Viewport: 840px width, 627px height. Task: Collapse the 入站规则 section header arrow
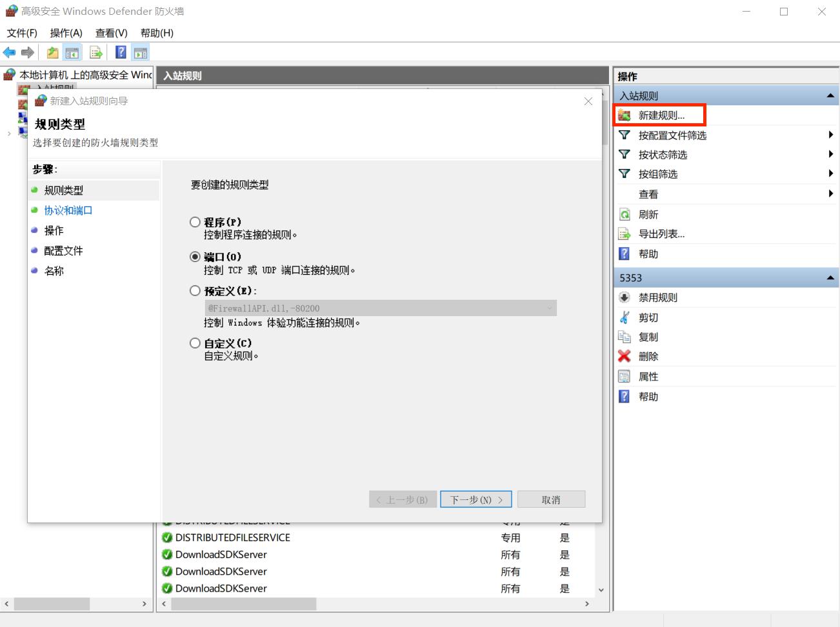(x=830, y=95)
